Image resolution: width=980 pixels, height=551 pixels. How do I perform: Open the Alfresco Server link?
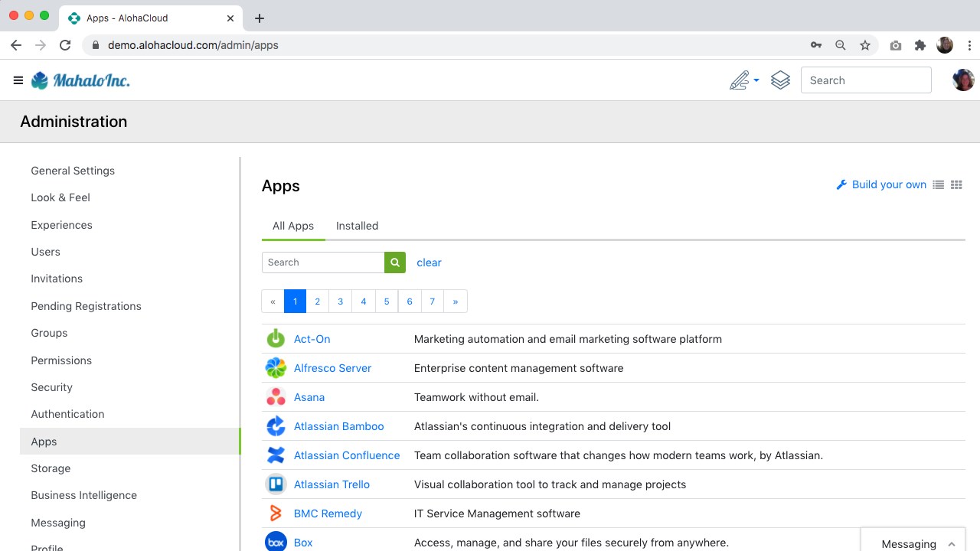[x=332, y=368]
